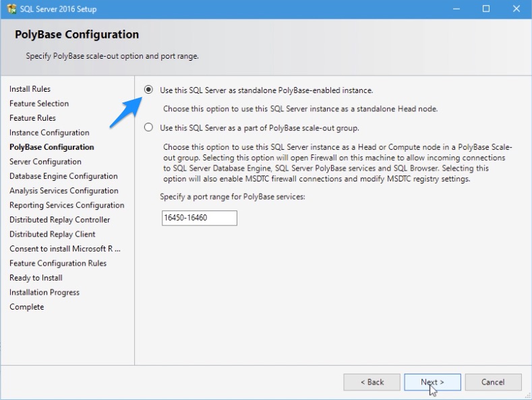The height and width of the screenshot is (400, 532).
Task: Select Analysis Services Configuration step
Action: pyautogui.click(x=64, y=191)
